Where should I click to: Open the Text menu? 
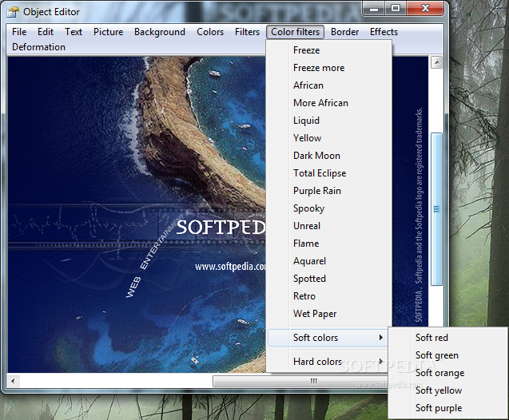tap(74, 32)
